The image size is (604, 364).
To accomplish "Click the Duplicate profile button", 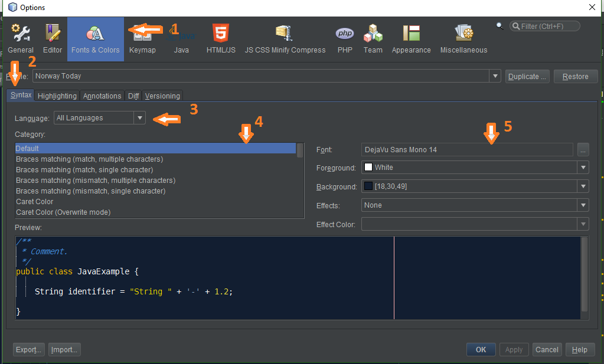I will point(527,76).
